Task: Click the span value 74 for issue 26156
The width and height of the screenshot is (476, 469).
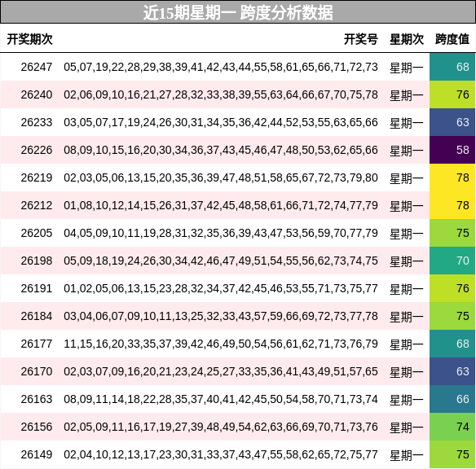Action: tap(452, 427)
